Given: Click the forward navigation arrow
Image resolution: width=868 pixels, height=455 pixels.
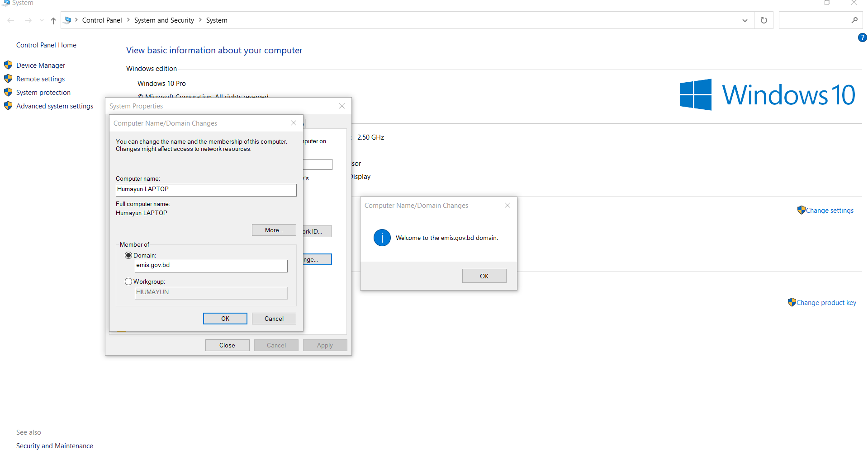Looking at the screenshot, I should coord(28,20).
